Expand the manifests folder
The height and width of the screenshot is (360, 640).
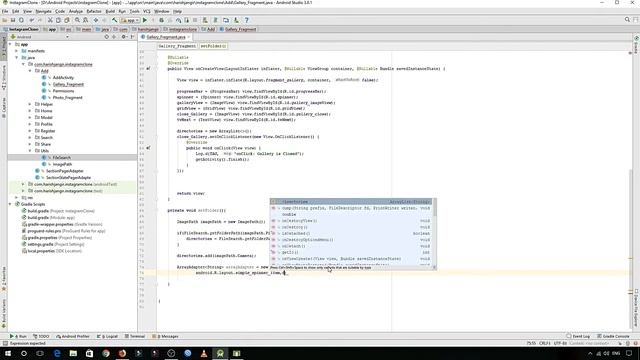click(x=16, y=51)
